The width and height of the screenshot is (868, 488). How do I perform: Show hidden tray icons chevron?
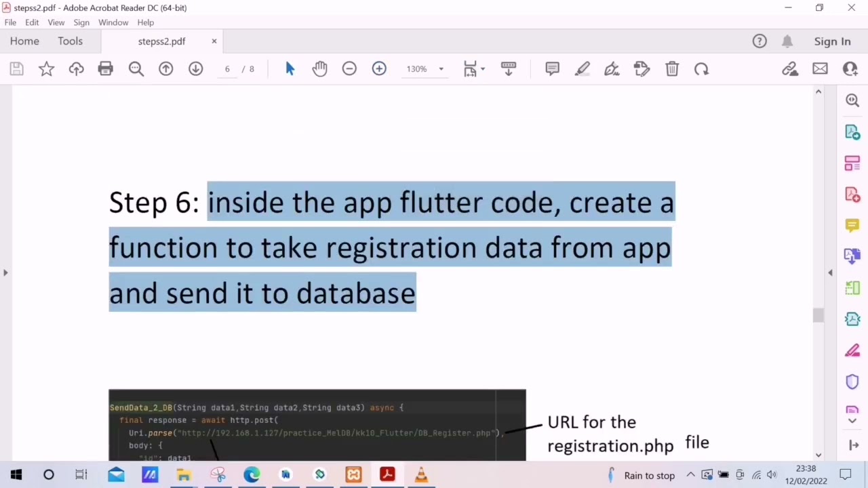click(x=690, y=475)
